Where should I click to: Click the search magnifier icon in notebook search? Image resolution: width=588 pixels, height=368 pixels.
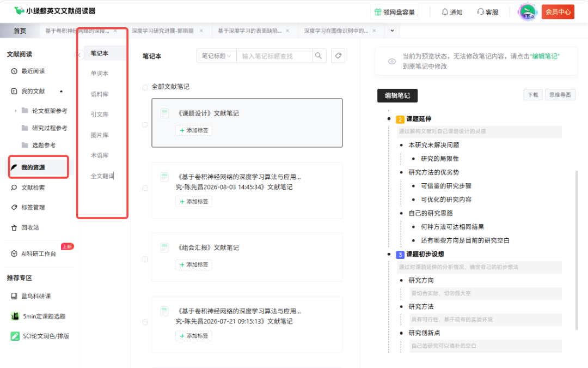pos(318,56)
